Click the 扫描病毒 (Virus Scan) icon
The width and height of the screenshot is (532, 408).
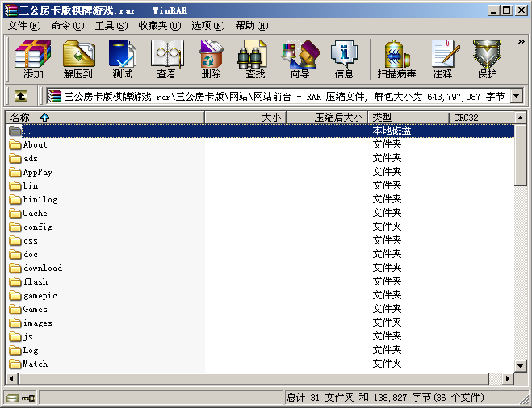(396, 60)
